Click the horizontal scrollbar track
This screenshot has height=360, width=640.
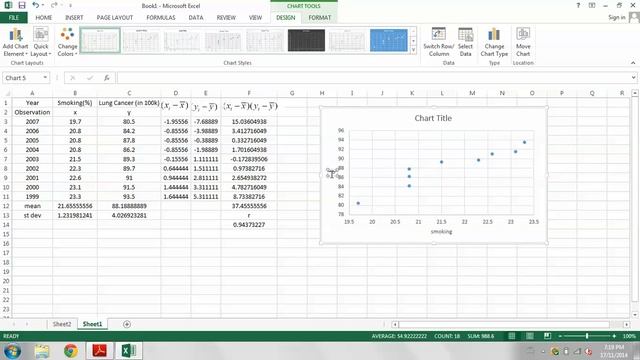click(x=510, y=324)
